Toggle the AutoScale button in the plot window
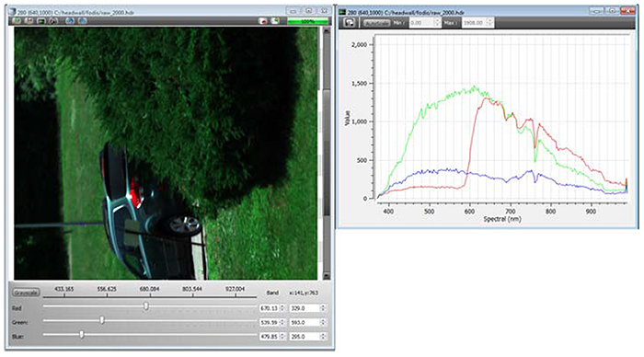 pos(376,23)
